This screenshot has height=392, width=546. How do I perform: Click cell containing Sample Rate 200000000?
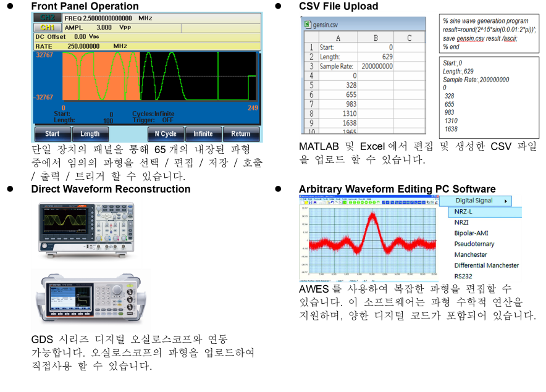tap(376, 66)
